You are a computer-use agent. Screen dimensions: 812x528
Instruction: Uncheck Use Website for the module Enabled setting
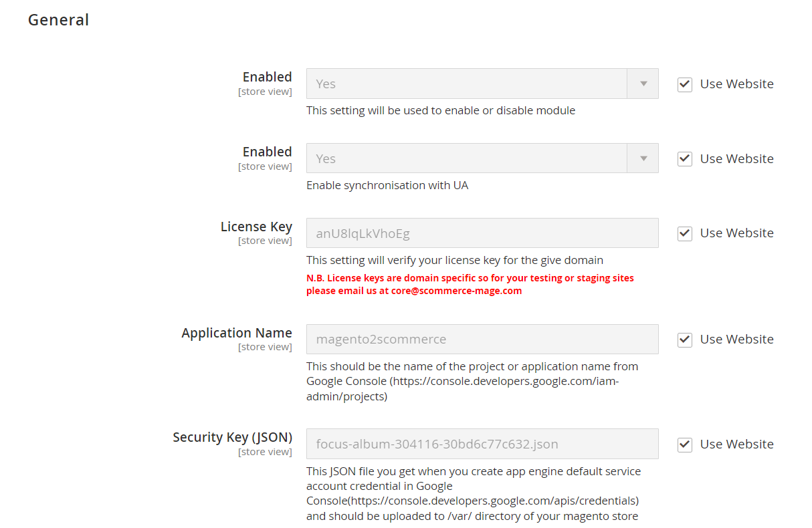[685, 84]
